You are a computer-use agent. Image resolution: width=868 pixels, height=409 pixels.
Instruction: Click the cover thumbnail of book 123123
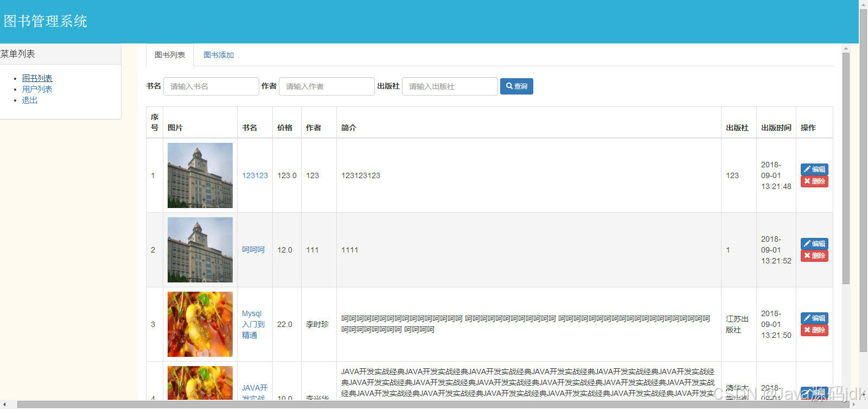coord(200,175)
